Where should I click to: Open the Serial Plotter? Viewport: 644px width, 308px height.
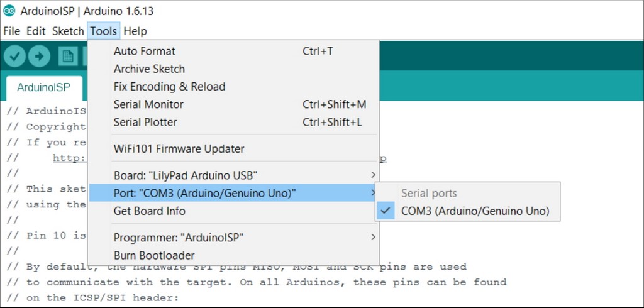click(x=233, y=122)
